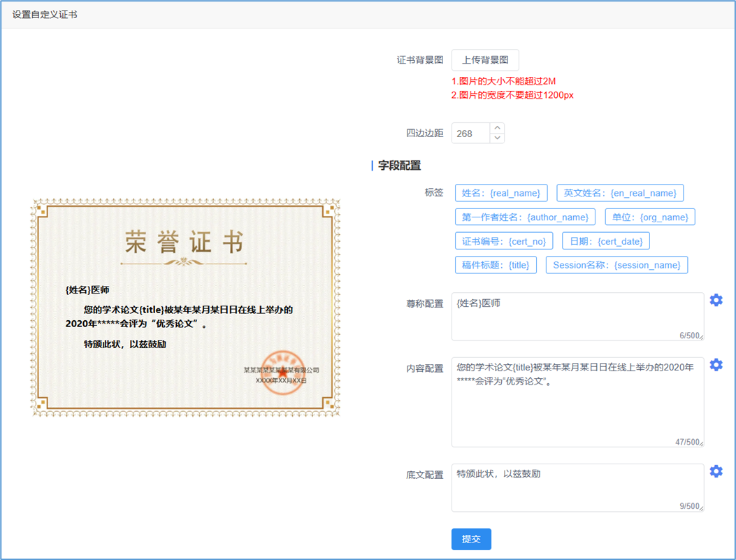
Task: Insert the 稿件标题 {title} tag
Action: [x=496, y=265]
